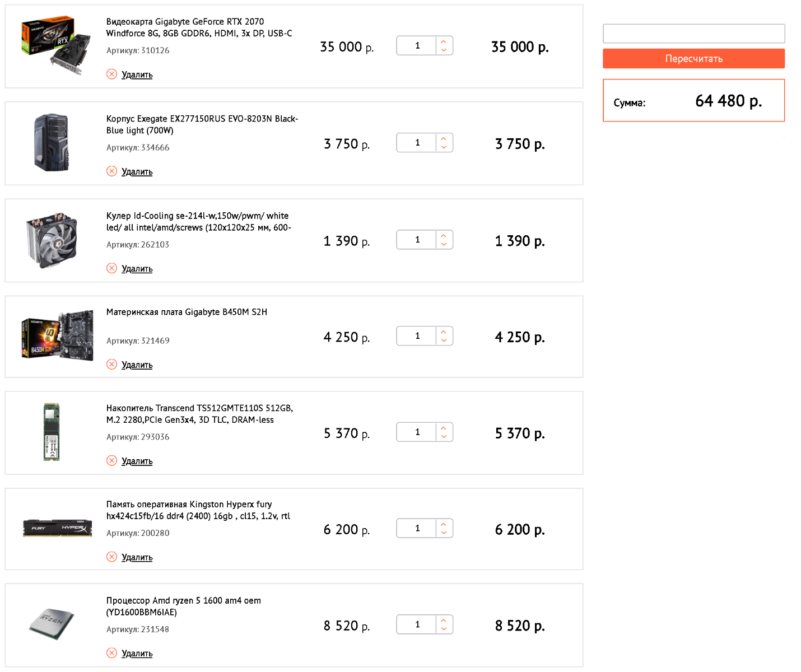Open the Gigabyte RTX 2070 product thumbnail

click(56, 45)
